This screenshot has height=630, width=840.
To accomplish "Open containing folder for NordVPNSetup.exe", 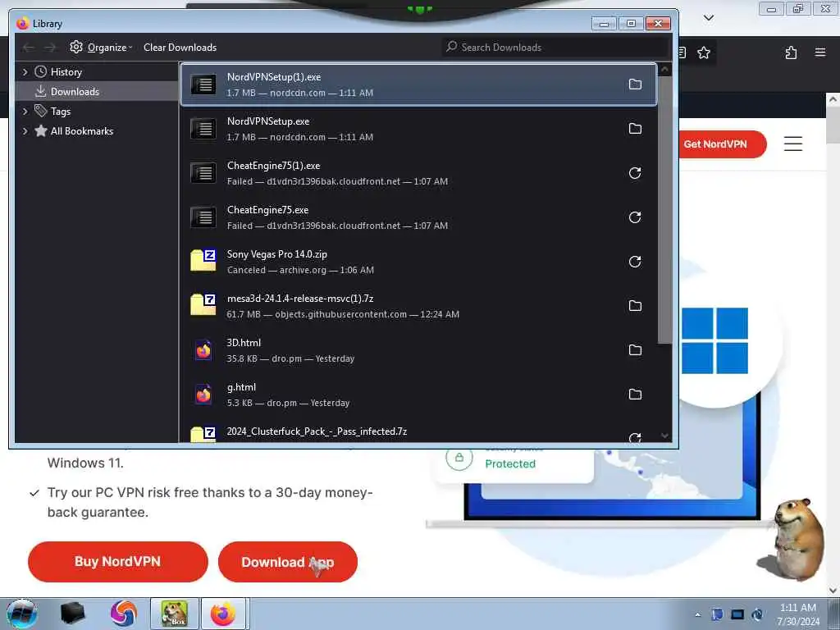I will (635, 129).
